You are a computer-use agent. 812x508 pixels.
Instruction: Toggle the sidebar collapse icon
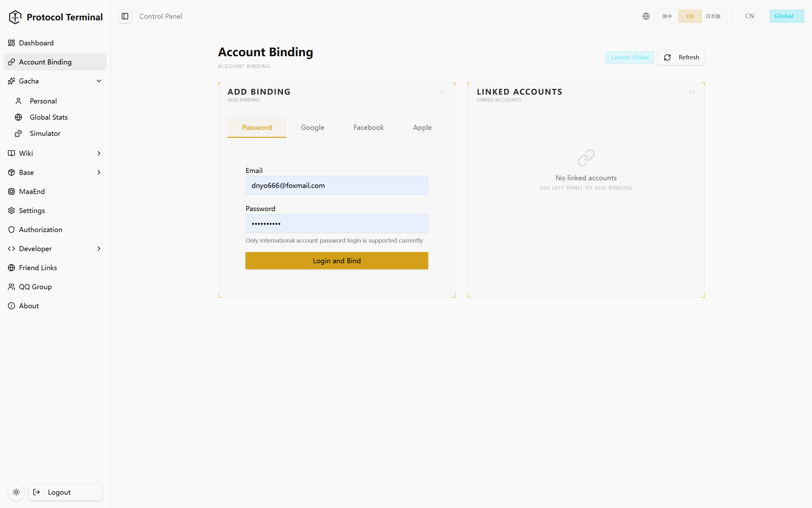point(125,16)
